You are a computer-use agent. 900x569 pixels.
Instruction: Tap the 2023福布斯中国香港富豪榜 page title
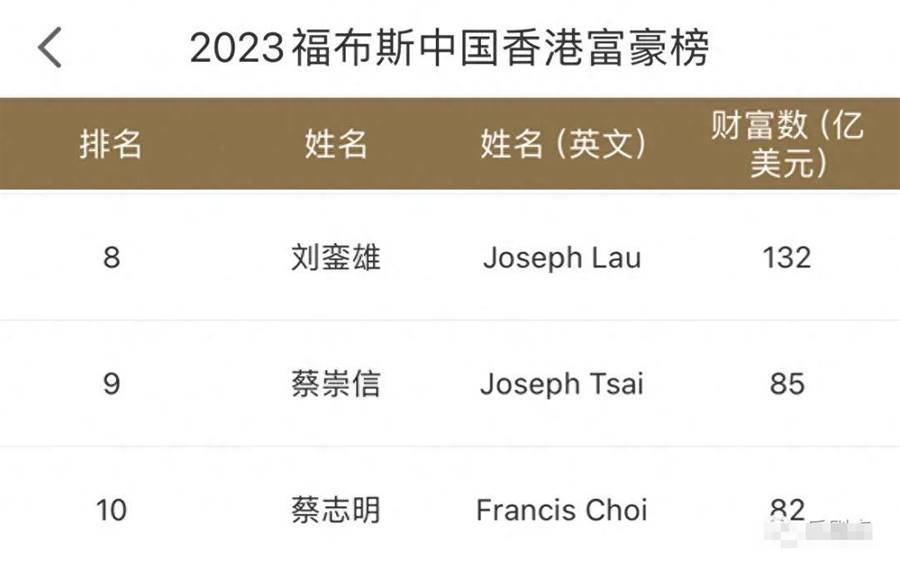point(449,48)
